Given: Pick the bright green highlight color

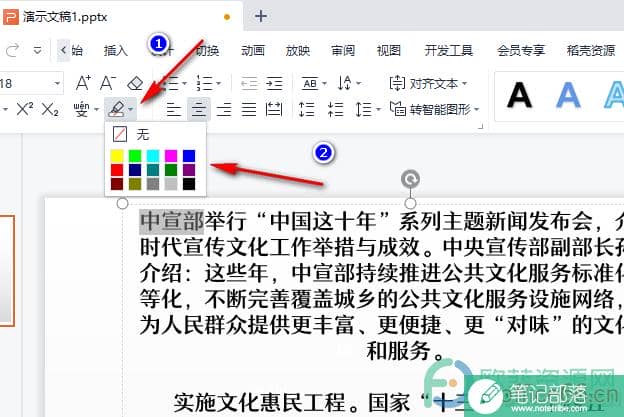Looking at the screenshot, I should pos(135,156).
